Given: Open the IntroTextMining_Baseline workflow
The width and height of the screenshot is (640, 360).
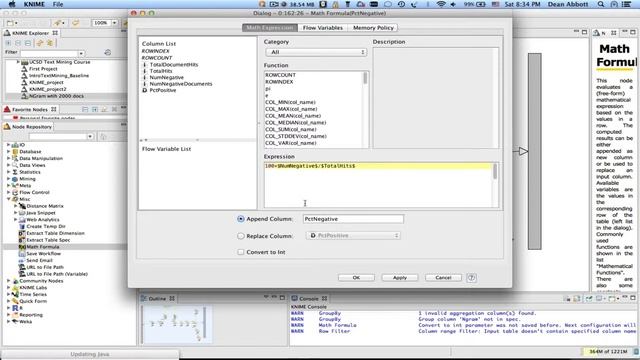Looking at the screenshot, I should click(59, 76).
